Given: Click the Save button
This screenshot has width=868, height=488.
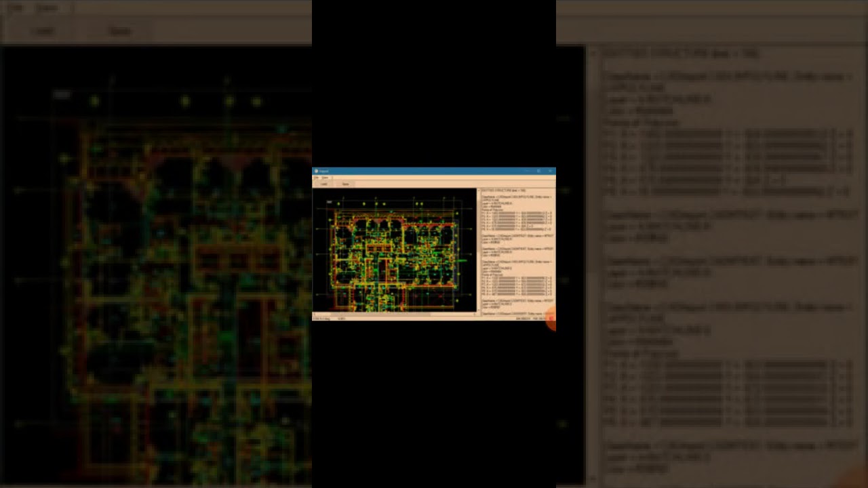Looking at the screenshot, I should (345, 184).
